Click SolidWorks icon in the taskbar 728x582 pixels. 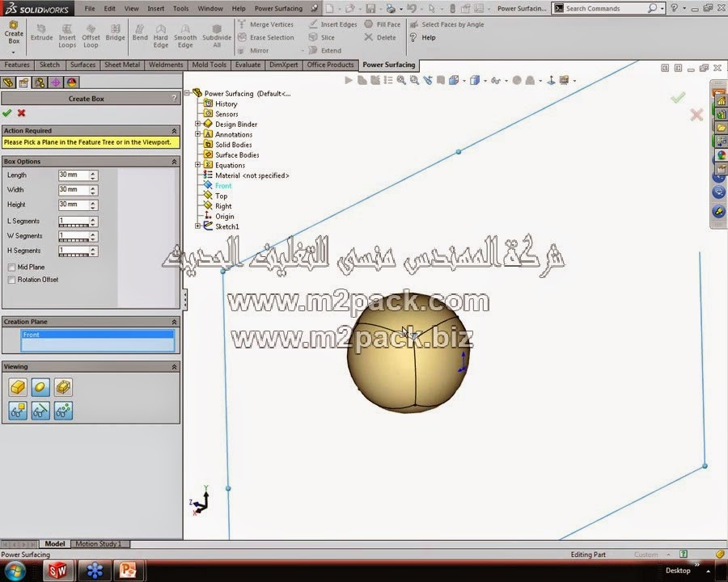[57, 571]
